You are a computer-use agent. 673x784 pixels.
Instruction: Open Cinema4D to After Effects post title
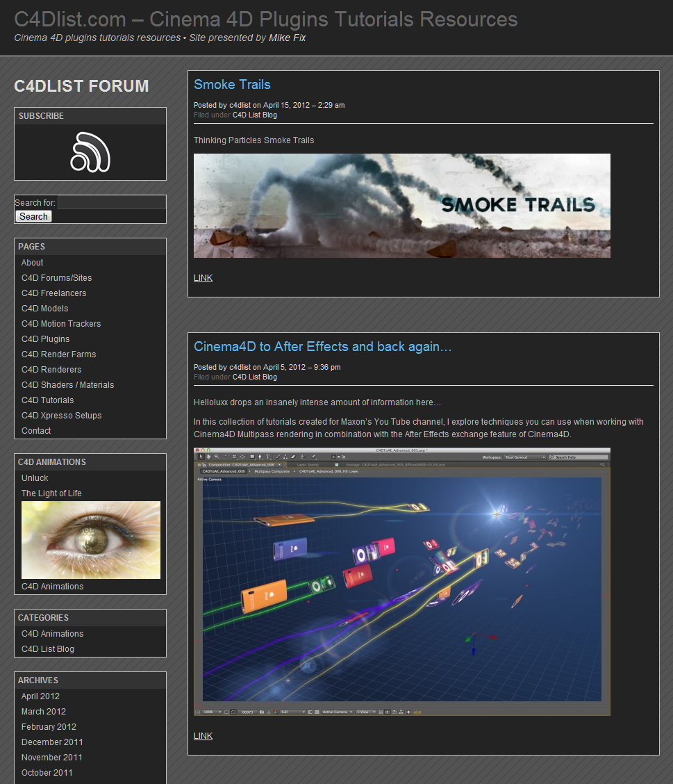click(323, 347)
